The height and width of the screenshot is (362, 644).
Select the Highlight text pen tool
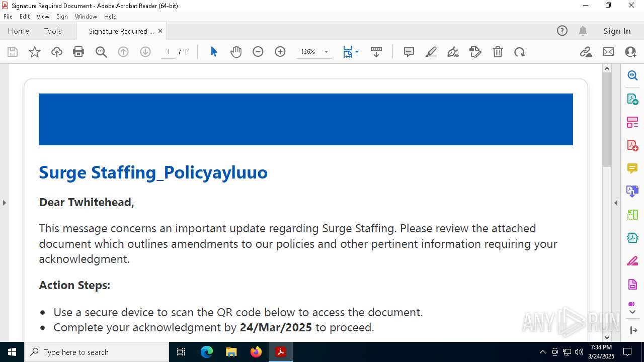coord(431,52)
